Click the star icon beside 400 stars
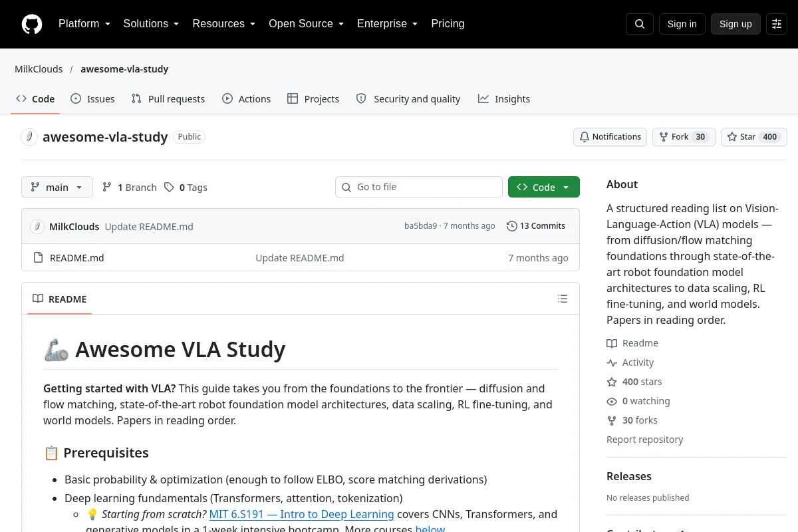798x532 pixels. point(612,382)
